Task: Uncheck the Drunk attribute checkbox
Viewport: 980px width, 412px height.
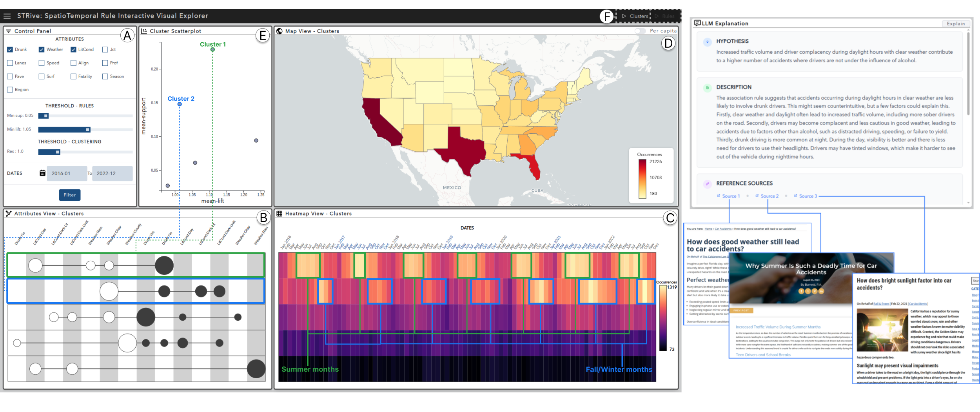Action: point(10,50)
